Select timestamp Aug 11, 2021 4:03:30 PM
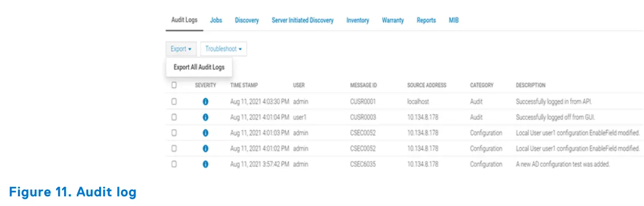The height and width of the screenshot is (206, 644). point(259,101)
